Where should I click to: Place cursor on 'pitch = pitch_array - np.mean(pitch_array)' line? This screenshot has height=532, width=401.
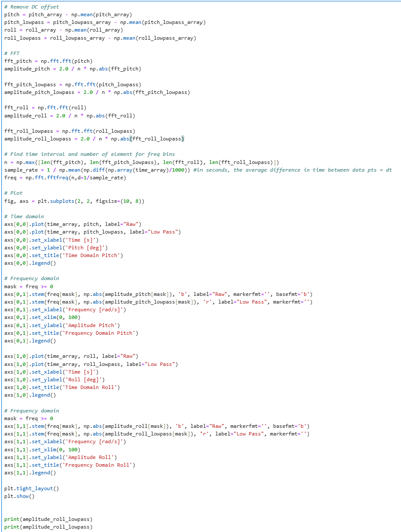pos(68,15)
